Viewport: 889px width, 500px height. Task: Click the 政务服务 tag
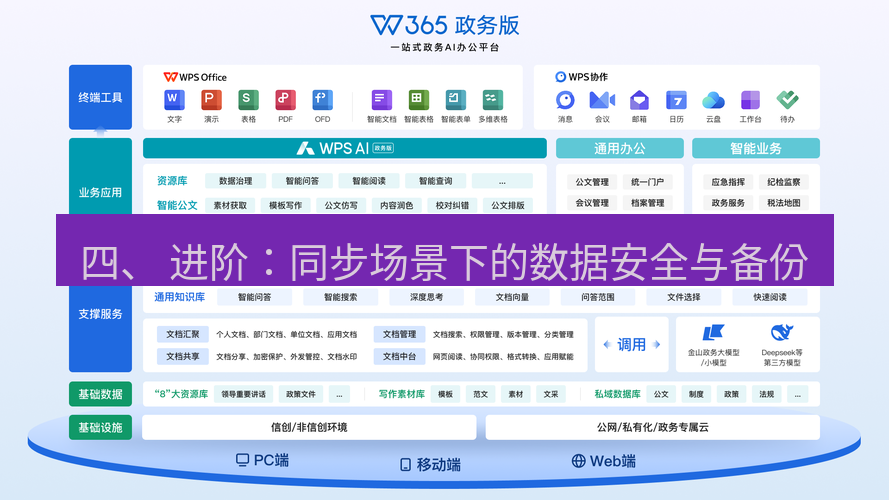click(x=728, y=203)
